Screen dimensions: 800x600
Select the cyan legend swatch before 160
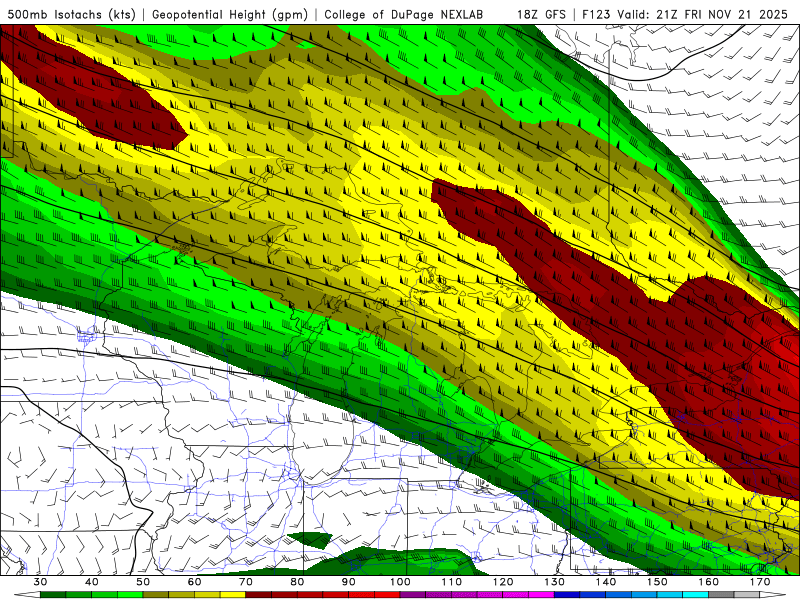click(x=696, y=595)
